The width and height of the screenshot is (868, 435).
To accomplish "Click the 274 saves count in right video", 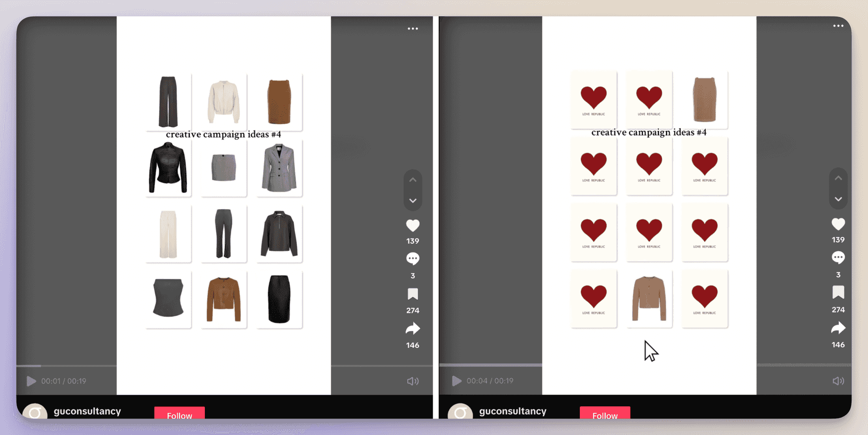I will click(x=838, y=310).
